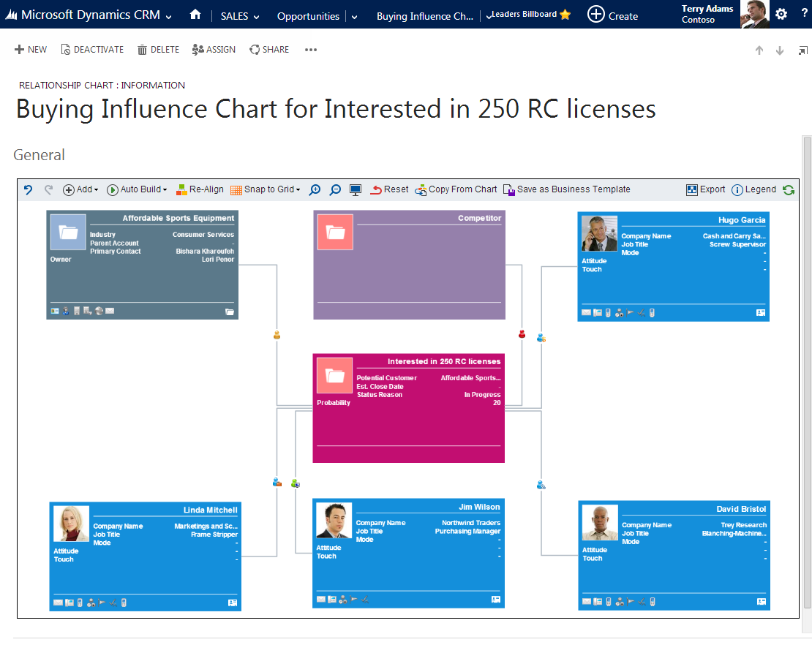Click the orange person connector icon
The width and height of the screenshot is (812, 653).
[x=277, y=336]
